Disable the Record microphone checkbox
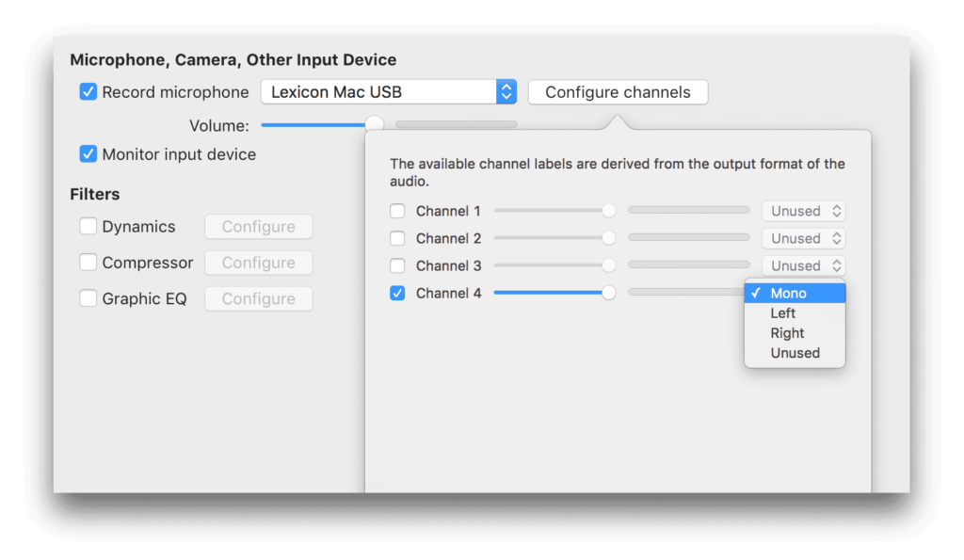This screenshot has height=560, width=964. 88,91
